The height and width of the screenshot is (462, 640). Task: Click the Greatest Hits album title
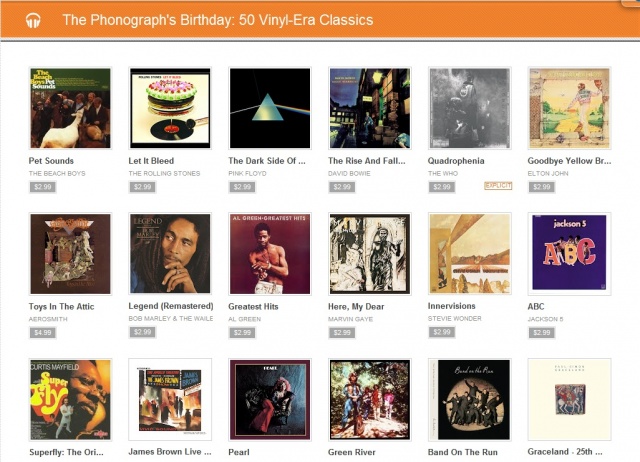(x=253, y=307)
